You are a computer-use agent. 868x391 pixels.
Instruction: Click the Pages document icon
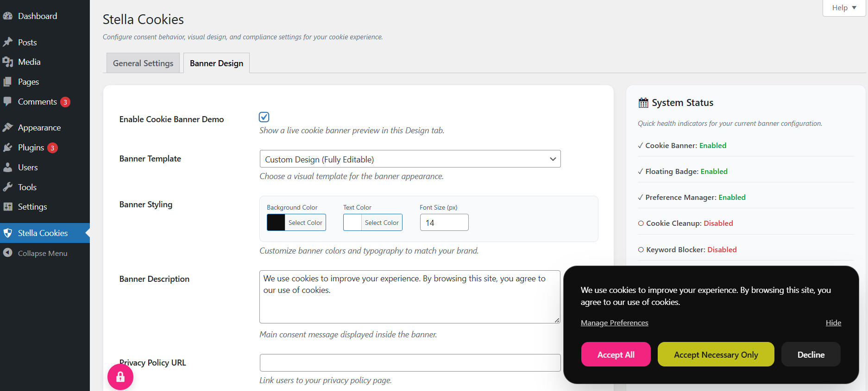(x=7, y=82)
